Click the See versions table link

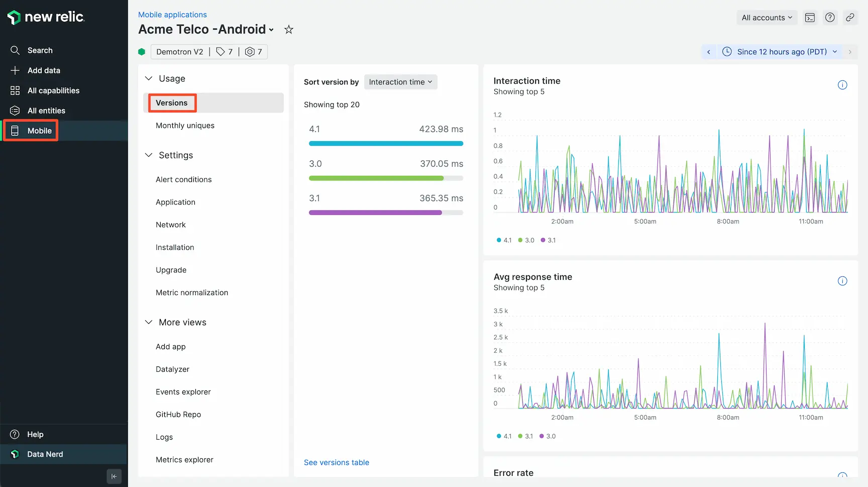(337, 462)
